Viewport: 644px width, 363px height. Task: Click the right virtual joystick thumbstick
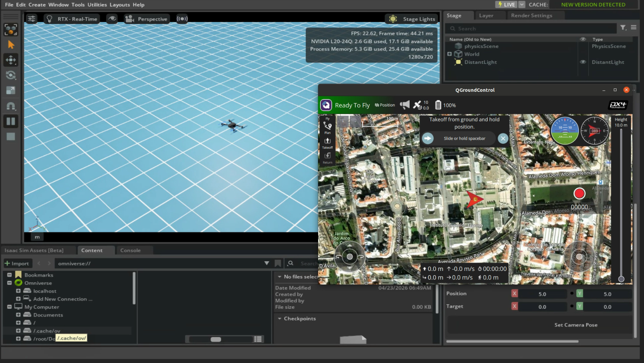(x=579, y=257)
